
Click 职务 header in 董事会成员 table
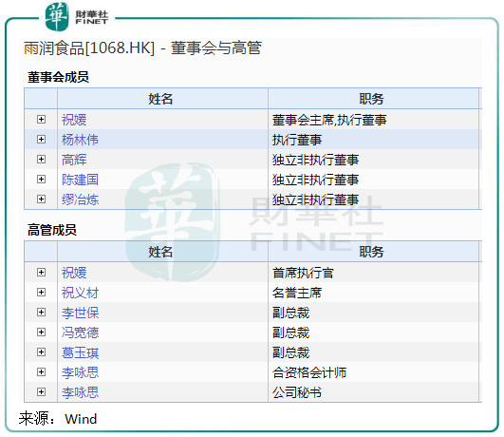coord(373,99)
